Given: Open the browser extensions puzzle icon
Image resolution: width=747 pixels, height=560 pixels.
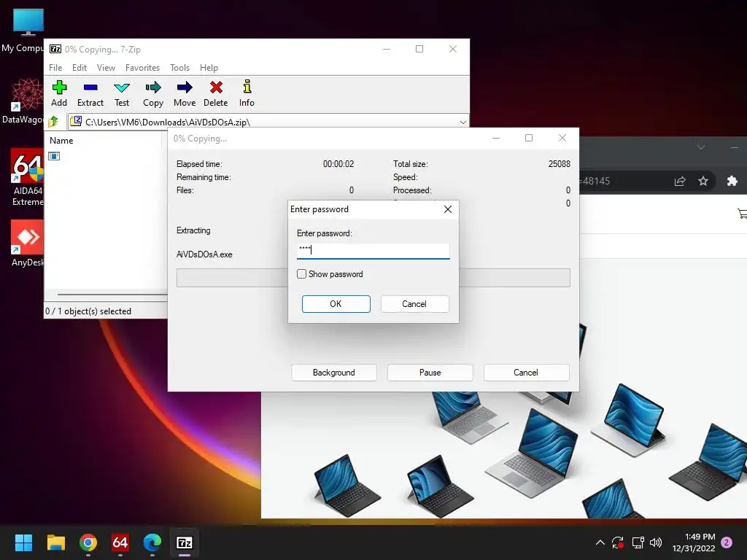Looking at the screenshot, I should pyautogui.click(x=732, y=181).
